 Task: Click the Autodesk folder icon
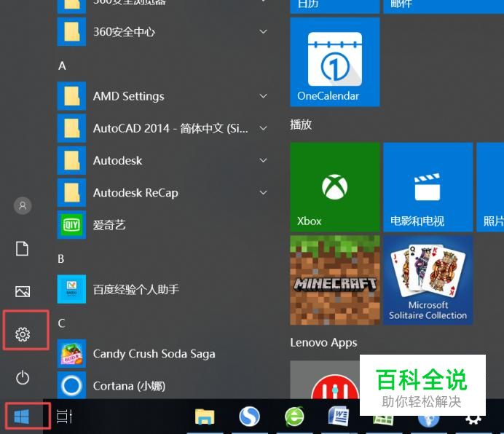(x=71, y=160)
